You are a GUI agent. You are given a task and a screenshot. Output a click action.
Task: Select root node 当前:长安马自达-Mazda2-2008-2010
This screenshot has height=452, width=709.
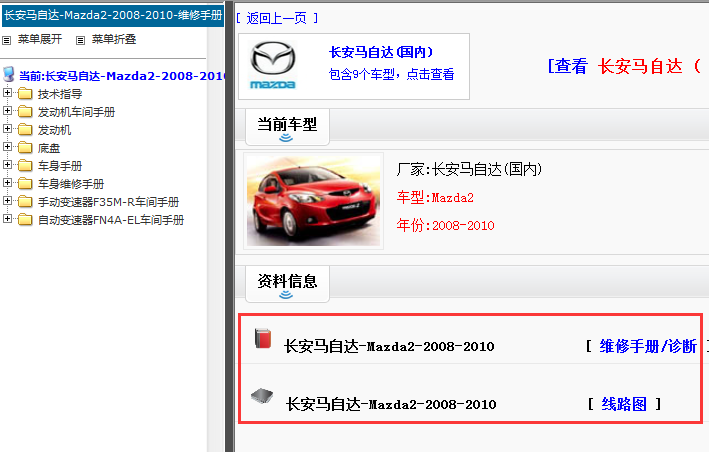point(122,76)
